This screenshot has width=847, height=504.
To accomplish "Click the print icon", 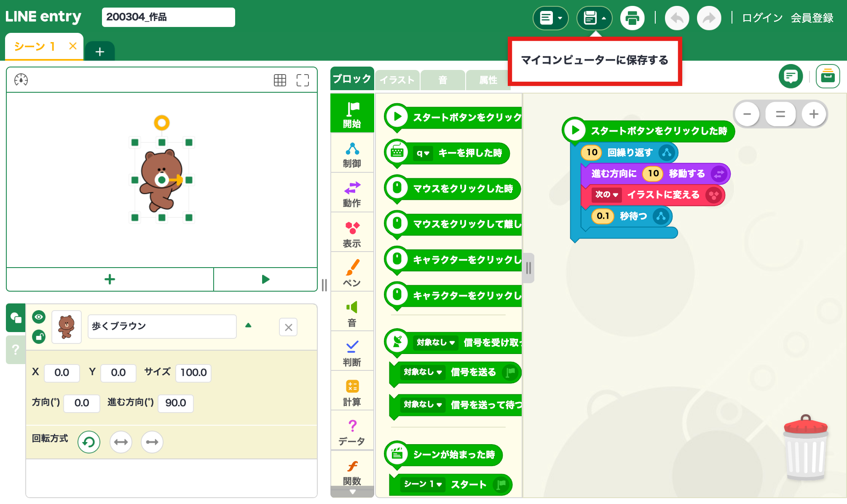I will pyautogui.click(x=632, y=18).
